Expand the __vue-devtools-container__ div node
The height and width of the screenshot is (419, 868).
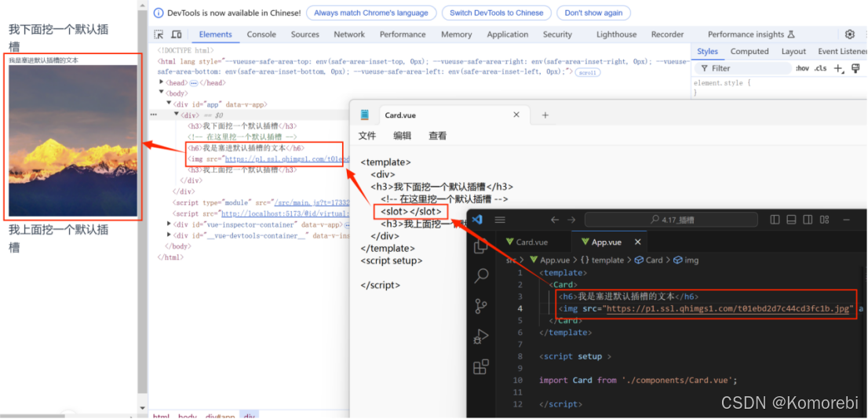[169, 235]
